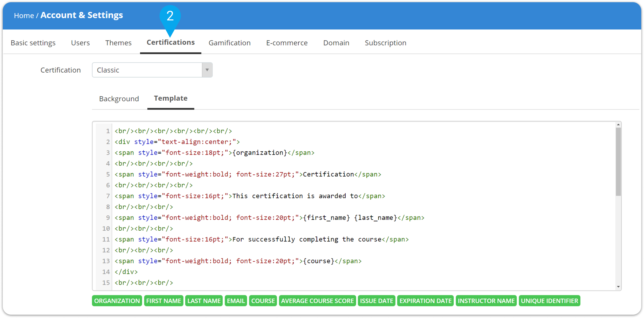Click the code editor scrollbar thumb

pyautogui.click(x=618, y=161)
